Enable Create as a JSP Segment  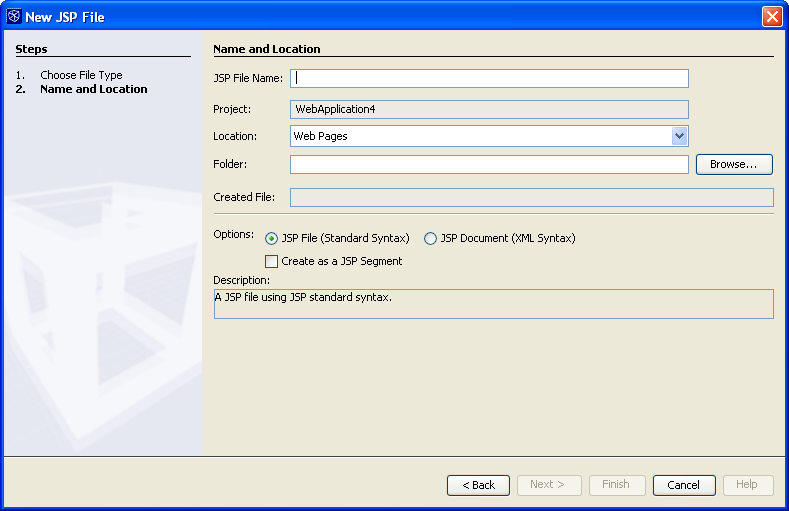point(272,261)
